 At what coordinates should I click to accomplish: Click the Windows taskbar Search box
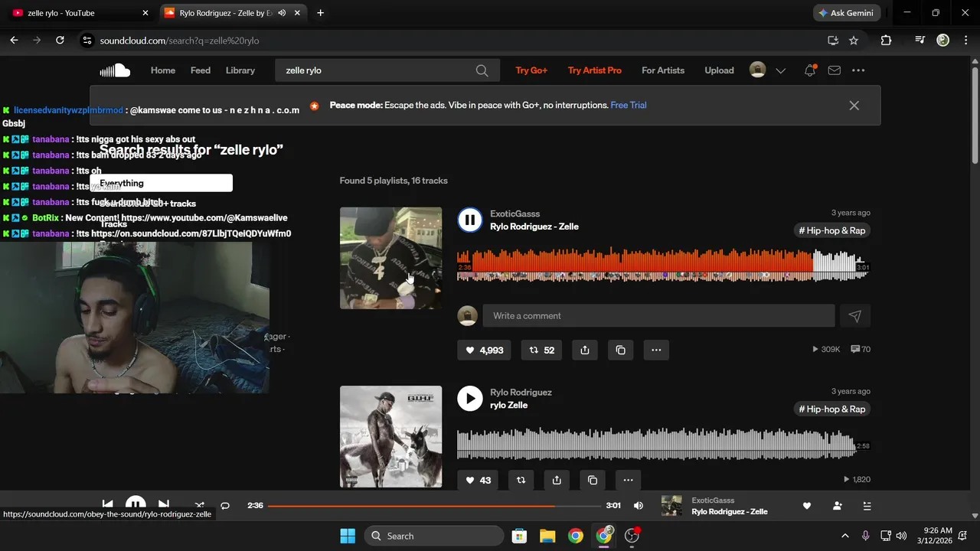click(434, 536)
